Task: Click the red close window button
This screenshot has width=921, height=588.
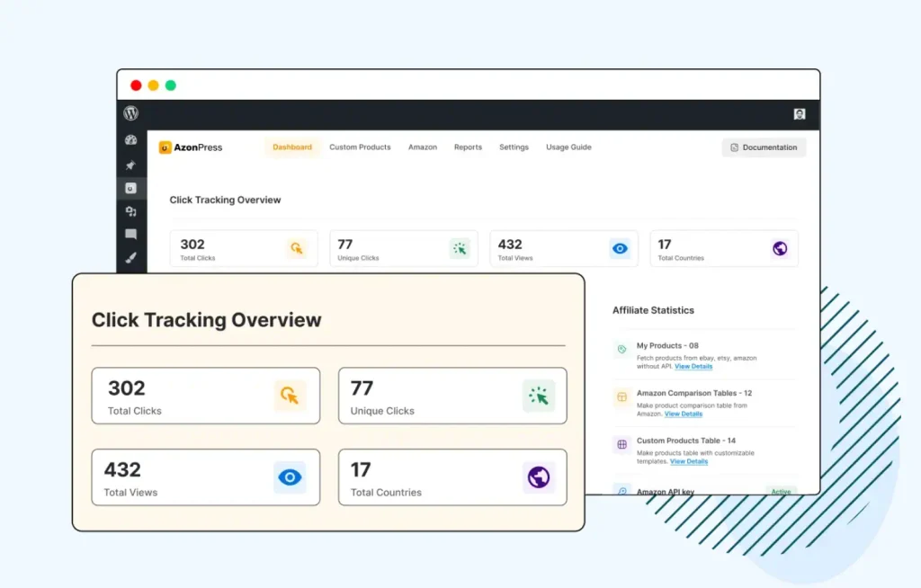Action: pos(136,85)
